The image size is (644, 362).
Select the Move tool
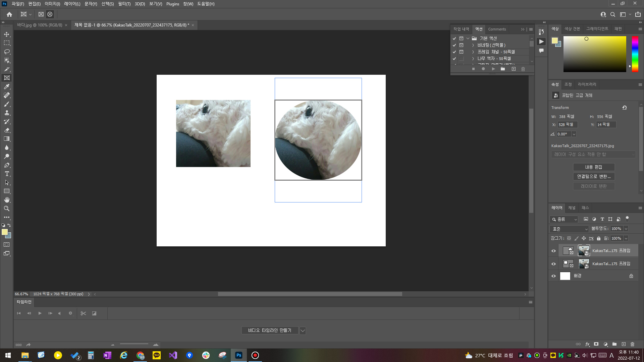coord(7,35)
